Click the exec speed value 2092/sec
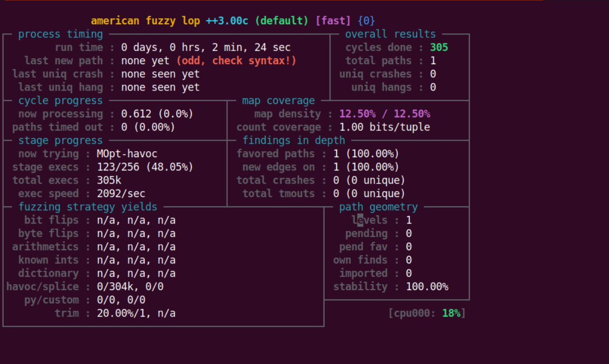The image size is (609, 364). pyautogui.click(x=121, y=194)
